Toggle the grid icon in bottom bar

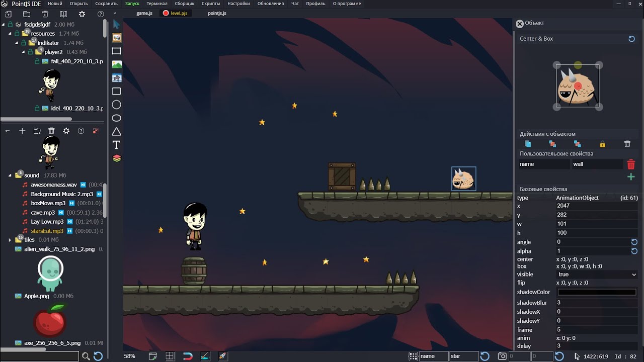(170, 356)
